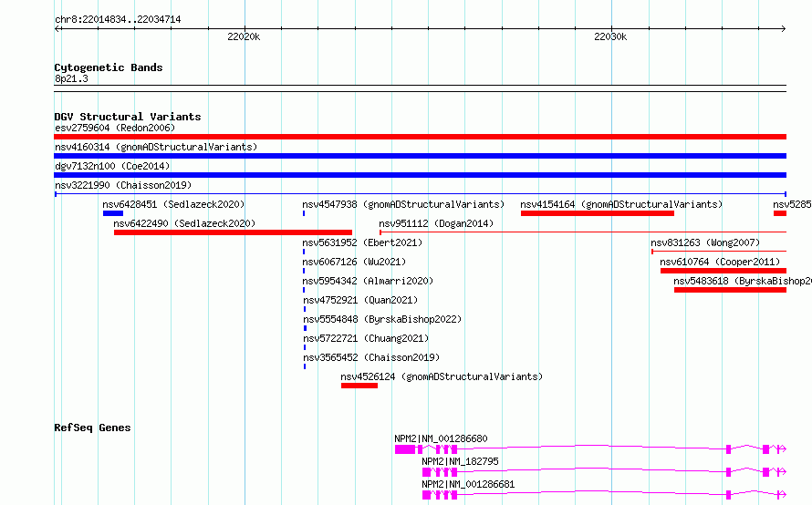Click the chr8:22014834..22034714 coordinate text

(118, 20)
